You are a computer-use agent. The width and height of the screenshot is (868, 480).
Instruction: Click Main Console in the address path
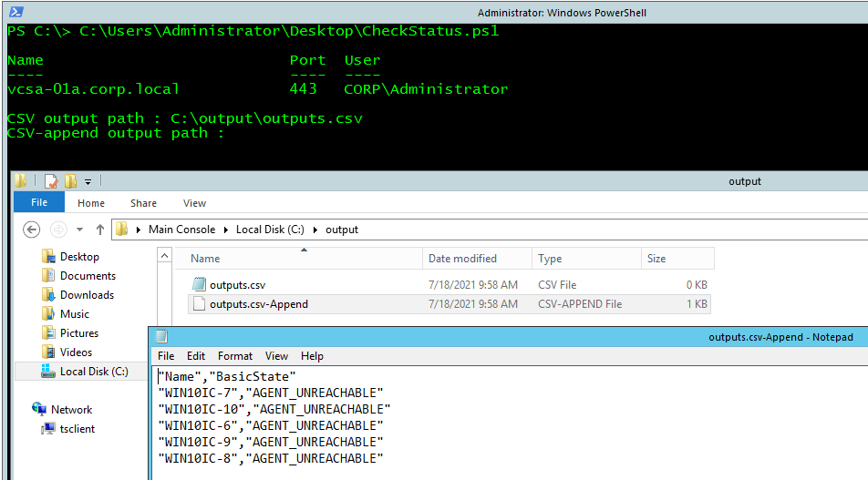point(181,230)
